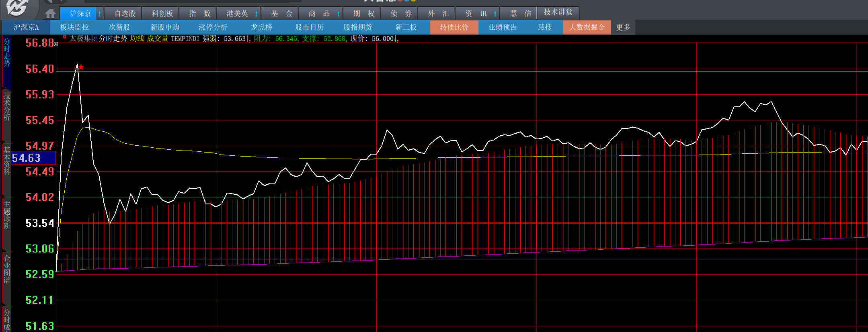
Task: Go to 股指期货
Action: coord(358,27)
